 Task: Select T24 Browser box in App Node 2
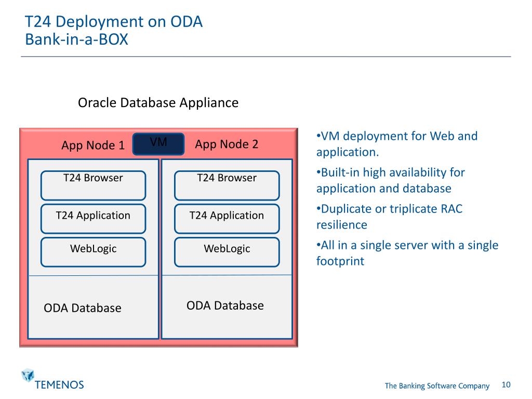point(227,185)
